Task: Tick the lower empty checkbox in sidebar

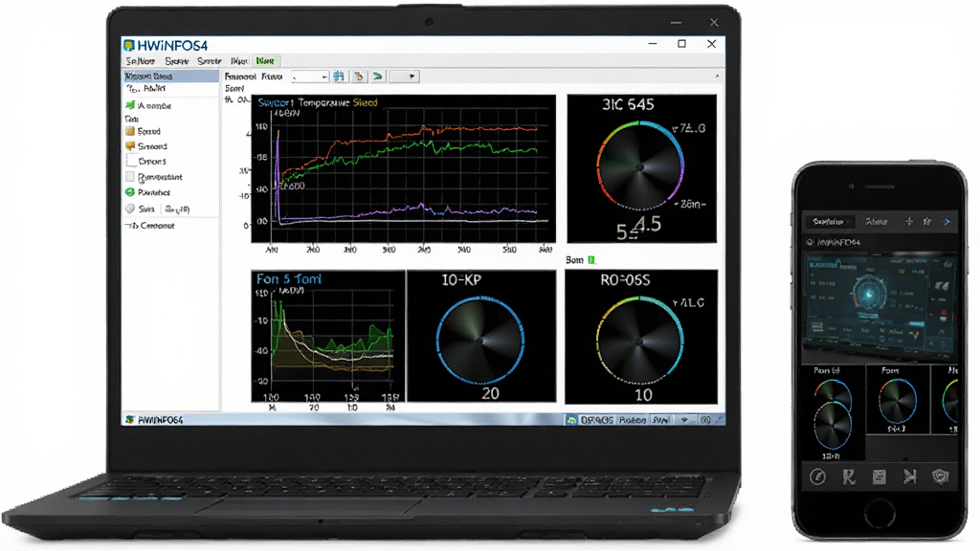Action: [130, 177]
